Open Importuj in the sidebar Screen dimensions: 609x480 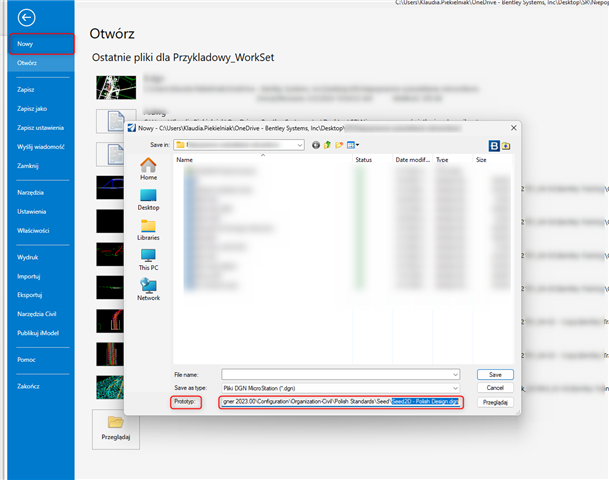[28, 277]
